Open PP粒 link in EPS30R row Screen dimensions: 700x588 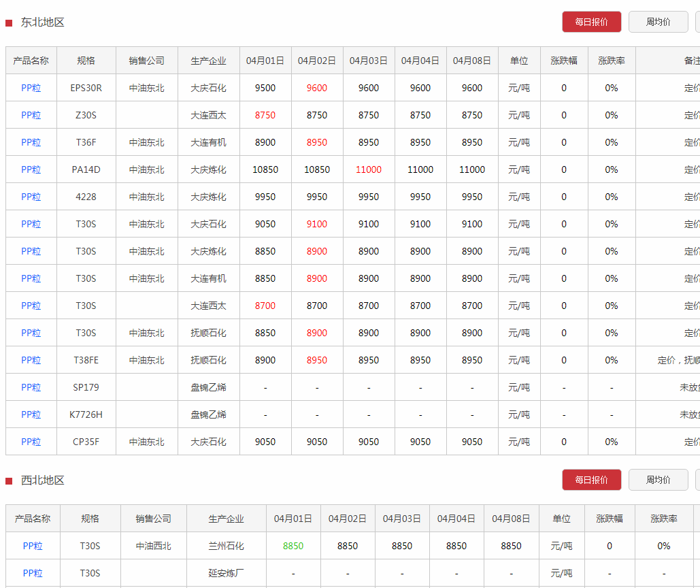[31, 88]
